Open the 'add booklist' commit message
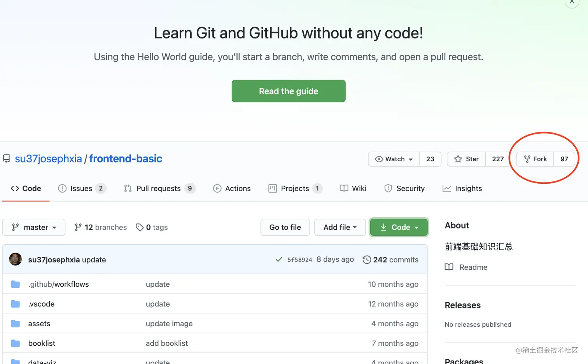The height and width of the screenshot is (364, 588). [167, 343]
